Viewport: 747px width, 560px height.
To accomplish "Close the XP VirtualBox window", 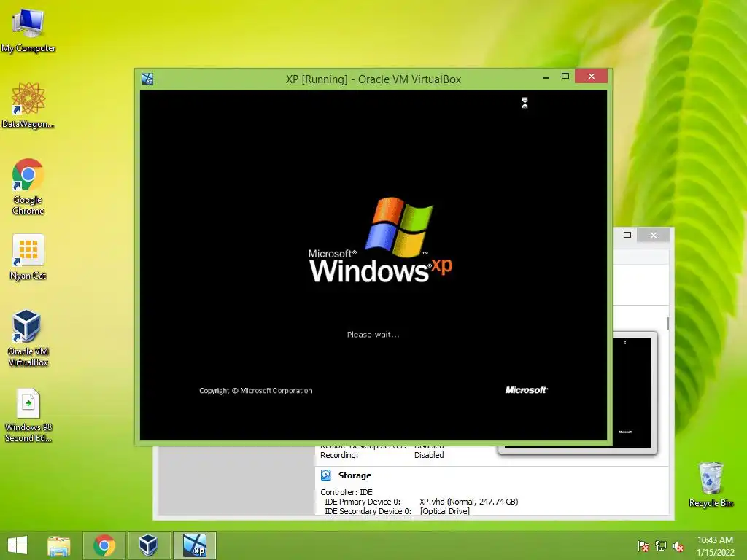I will pyautogui.click(x=591, y=76).
